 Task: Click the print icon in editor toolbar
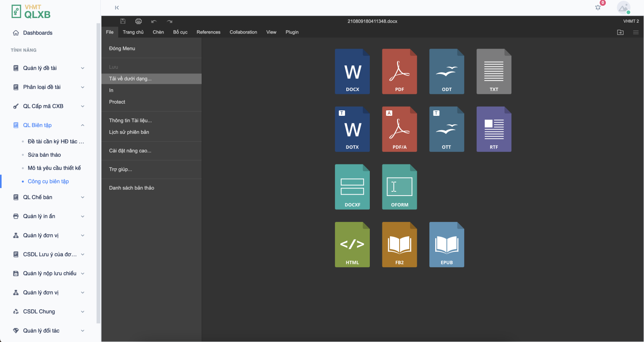tap(138, 21)
